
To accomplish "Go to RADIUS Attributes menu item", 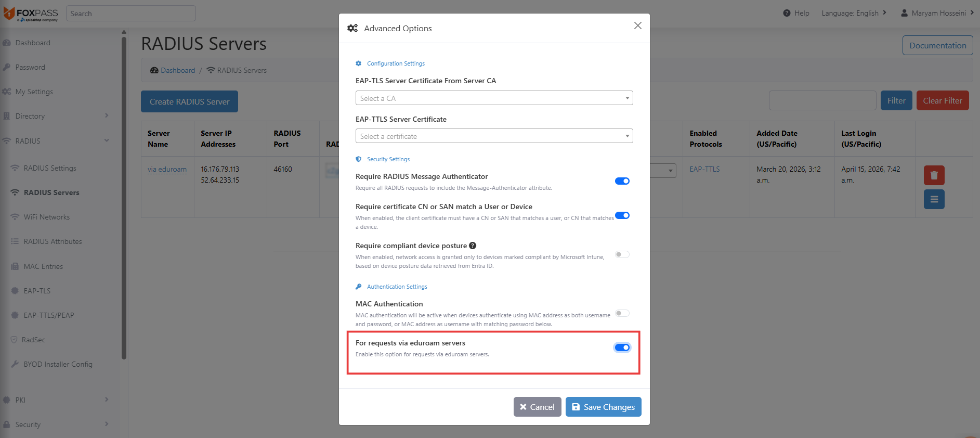I will tap(53, 241).
